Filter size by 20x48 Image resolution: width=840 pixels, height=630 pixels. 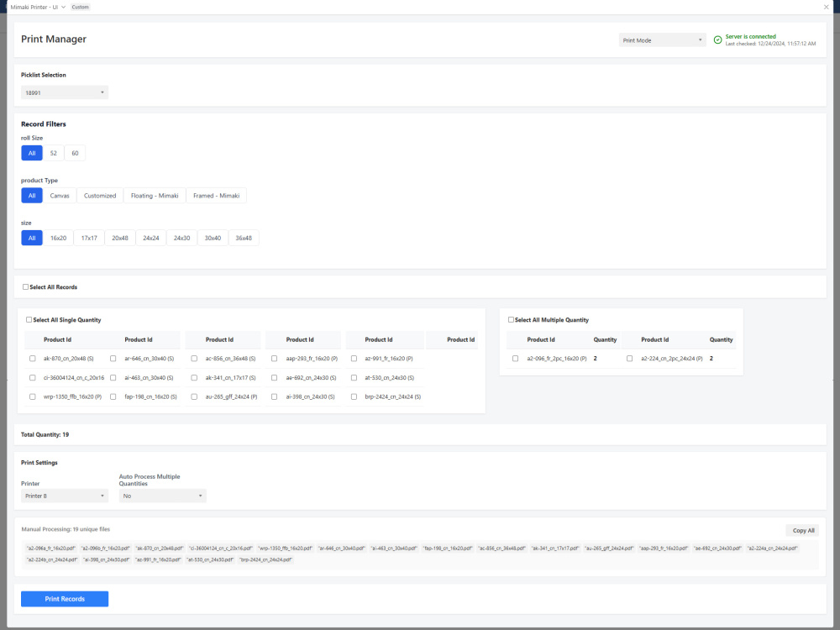[x=120, y=238]
